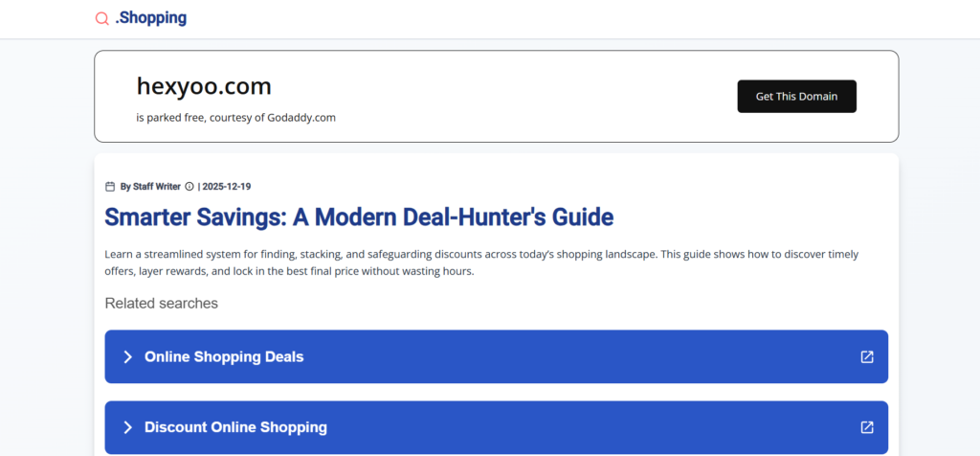
Task: Click the word Guide in the article title
Action: pos(580,217)
